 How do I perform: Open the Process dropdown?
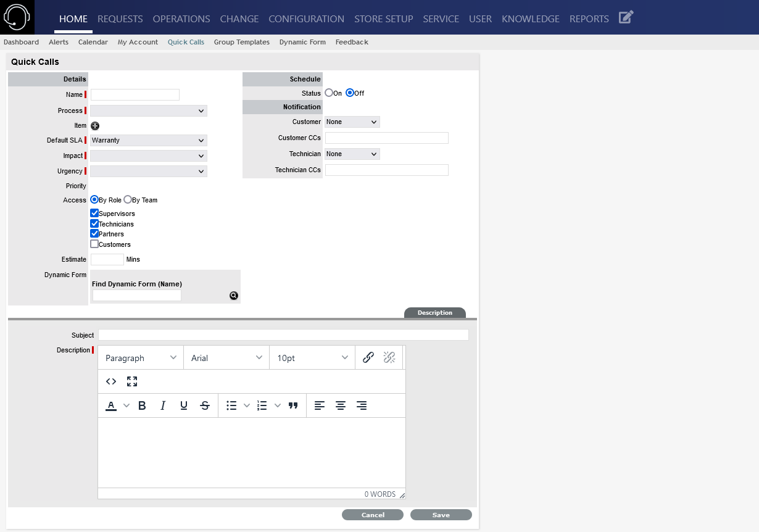149,111
